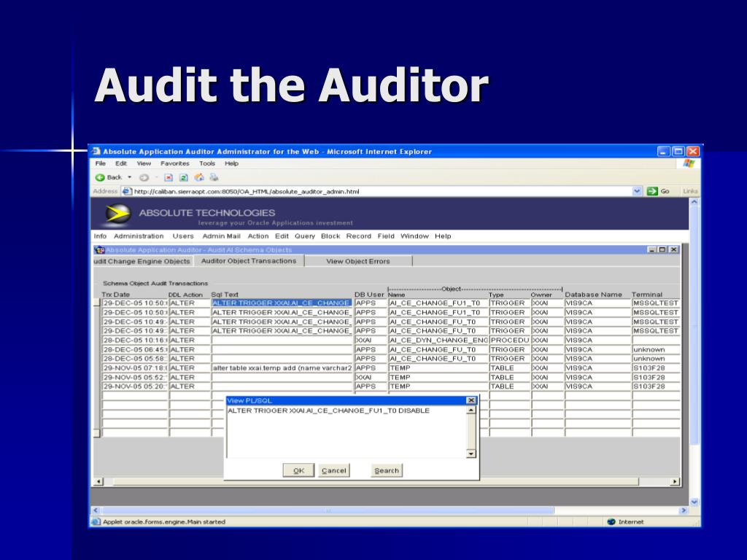
Task: Click the PL/SQL text scroll-up arrow
Action: point(471,411)
